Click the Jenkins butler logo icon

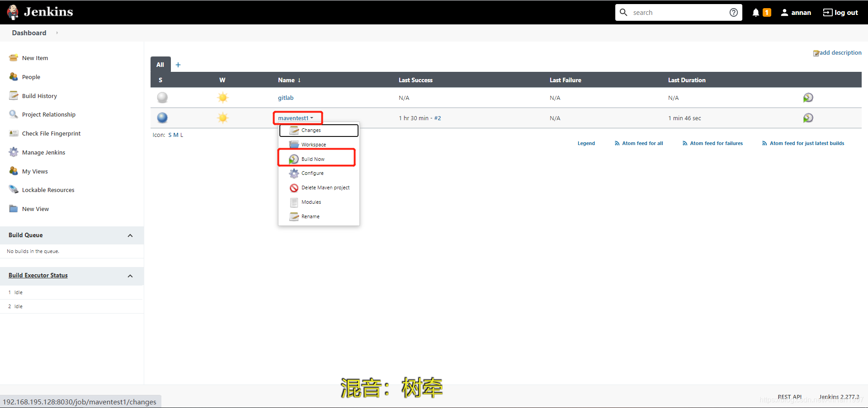pyautogui.click(x=13, y=12)
